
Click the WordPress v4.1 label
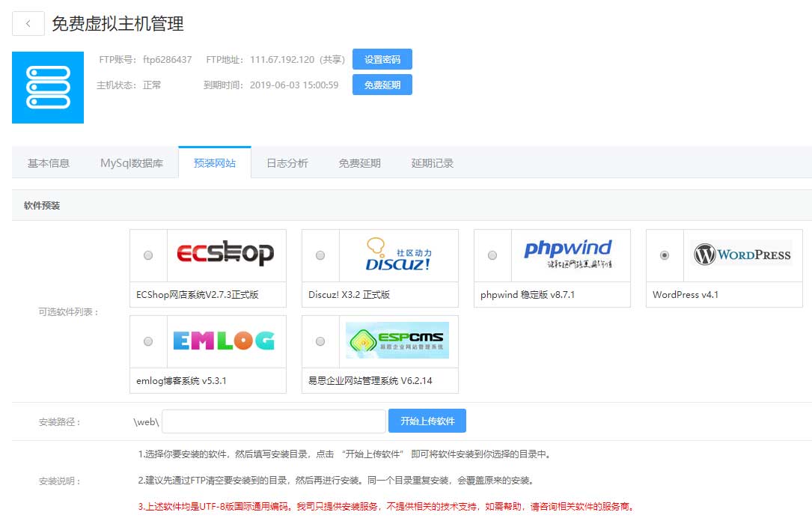coord(685,294)
